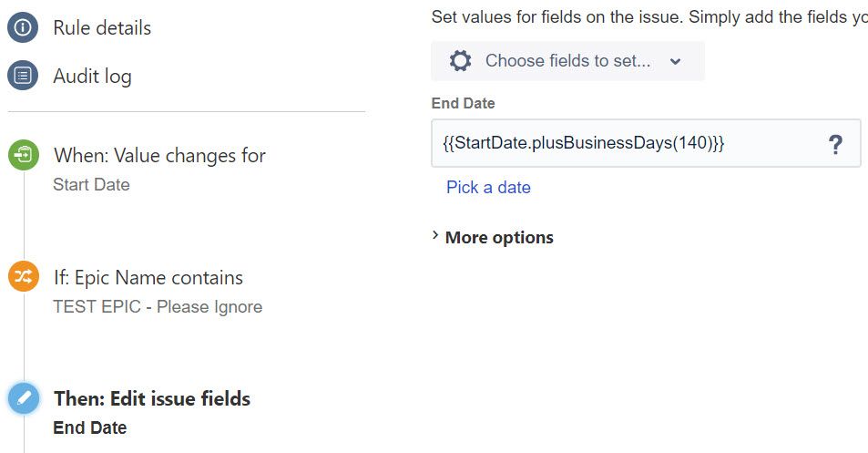This screenshot has height=453, width=868.
Task: Open the 'If: Epic Name contains' condition
Action: [x=148, y=277]
